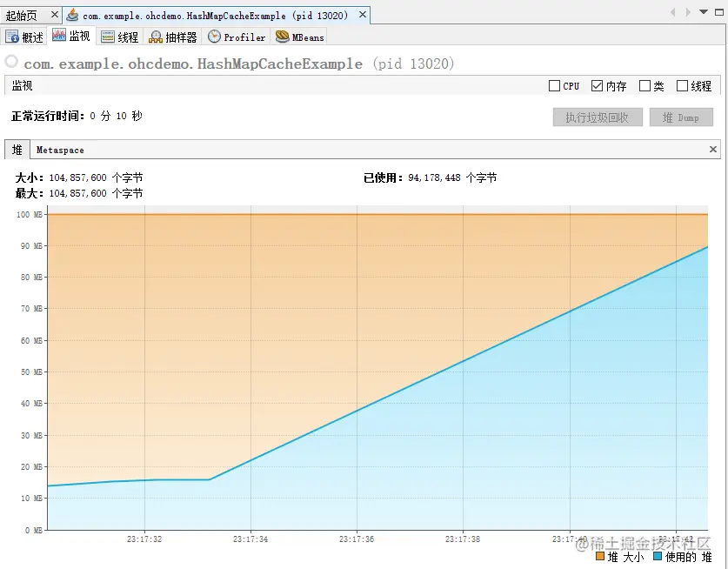Switch to the 概述 overview tab
The image size is (728, 569).
[24, 37]
